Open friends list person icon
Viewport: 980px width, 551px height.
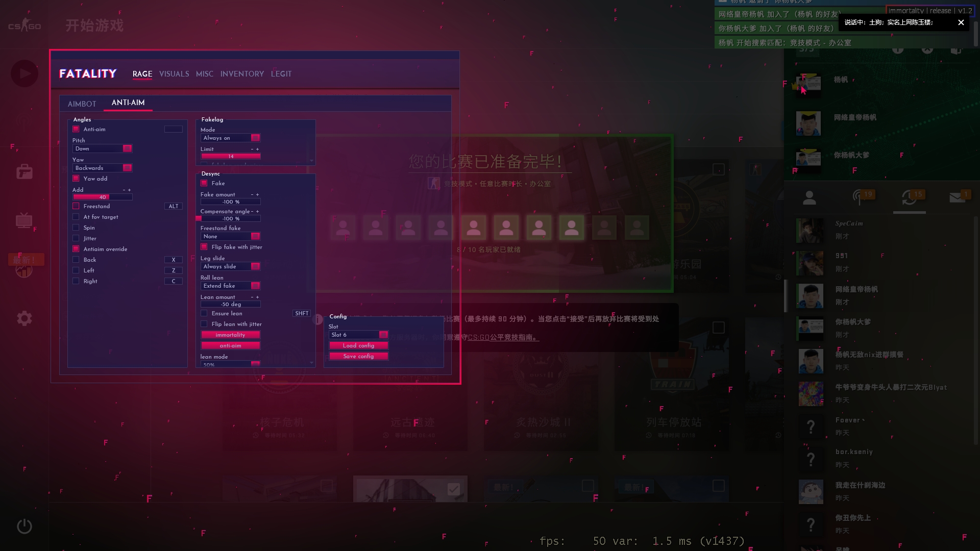pos(809,198)
